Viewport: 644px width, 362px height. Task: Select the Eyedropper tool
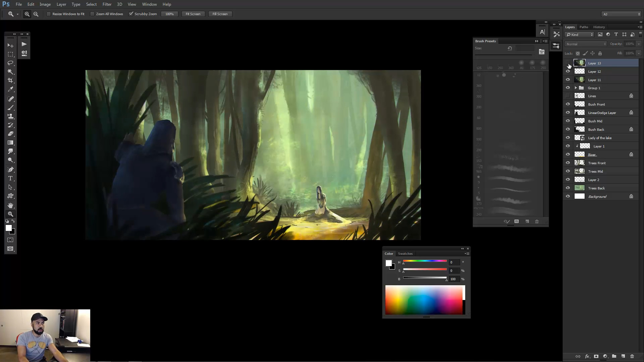click(10, 89)
